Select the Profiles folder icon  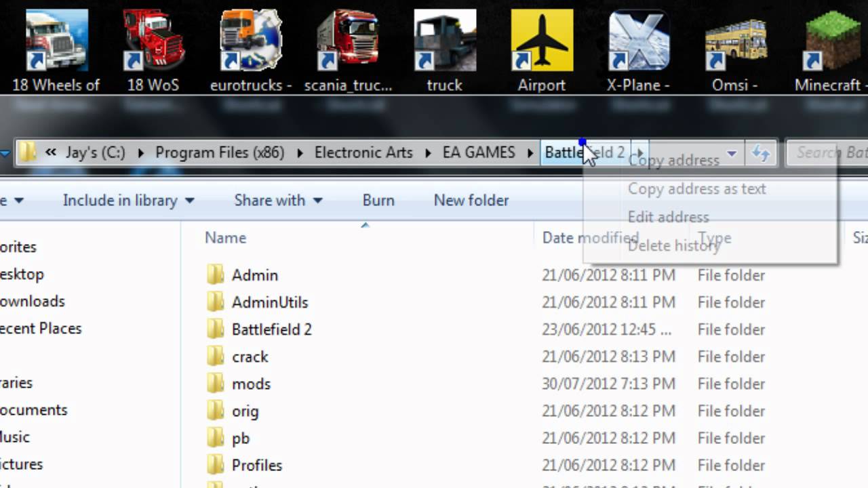tap(215, 465)
